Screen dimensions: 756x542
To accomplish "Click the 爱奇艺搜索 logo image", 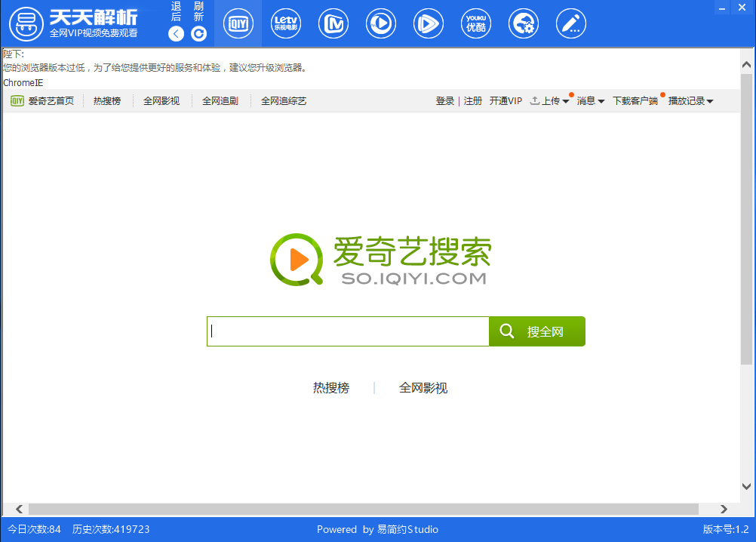I will coord(381,260).
